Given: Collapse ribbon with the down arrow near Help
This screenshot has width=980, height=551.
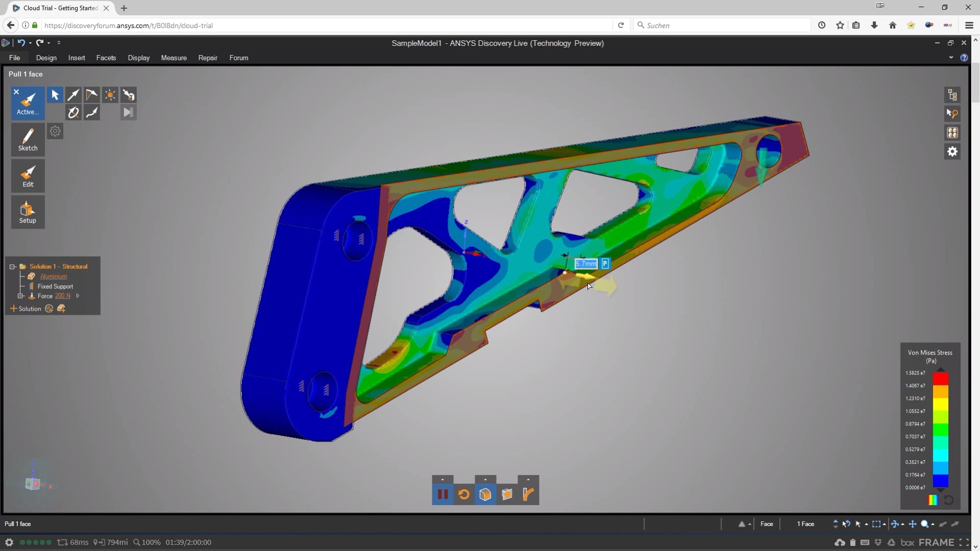Looking at the screenshot, I should [951, 58].
